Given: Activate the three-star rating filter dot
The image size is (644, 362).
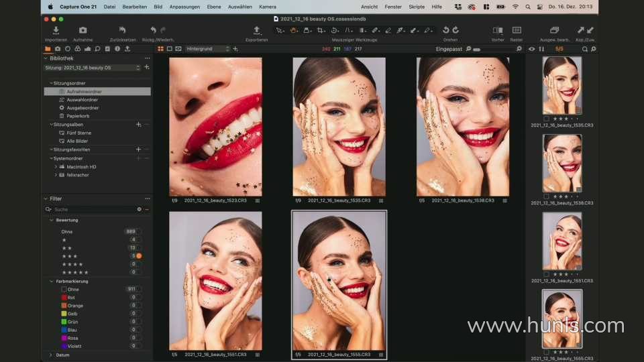Looking at the screenshot, I should [x=139, y=256].
